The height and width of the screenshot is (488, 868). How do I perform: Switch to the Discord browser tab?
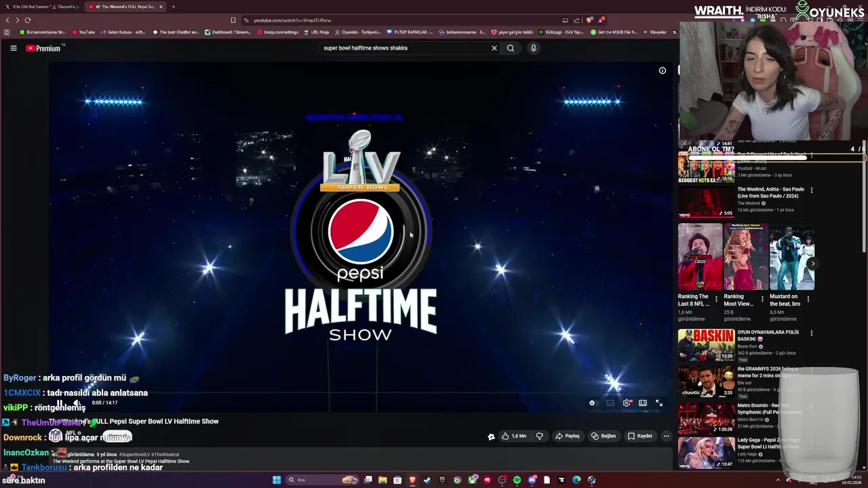pyautogui.click(x=66, y=7)
